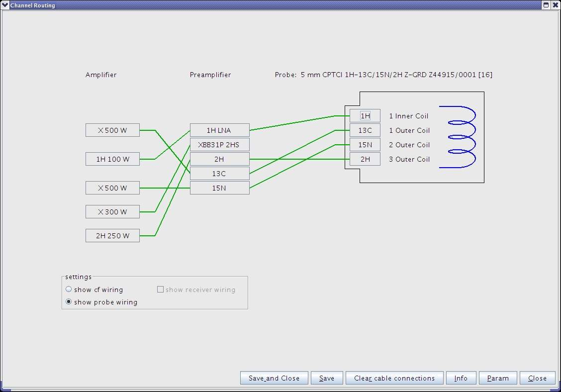Click the blue probe coil graphic

(458, 137)
